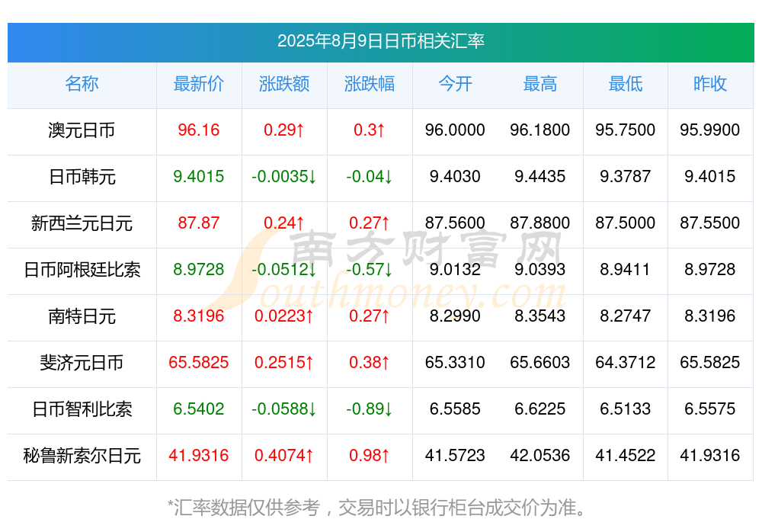The height and width of the screenshot is (532, 762).
Task: Select the low value '64.3712'
Action: coord(626,362)
